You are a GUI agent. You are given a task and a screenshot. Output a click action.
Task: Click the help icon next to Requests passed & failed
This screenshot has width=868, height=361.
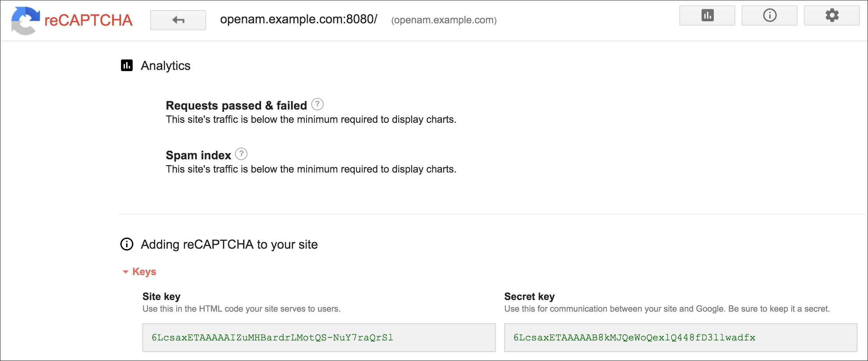pyautogui.click(x=317, y=103)
